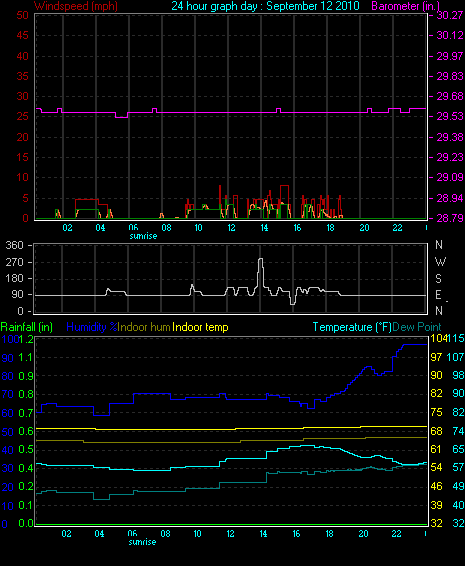Click the Temperature (°F) legend label

352,327
